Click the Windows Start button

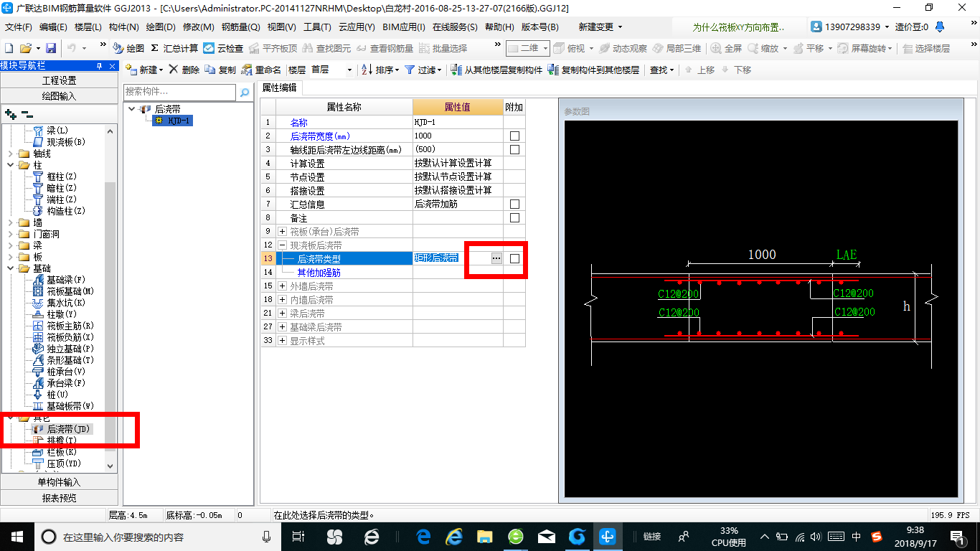(17, 537)
